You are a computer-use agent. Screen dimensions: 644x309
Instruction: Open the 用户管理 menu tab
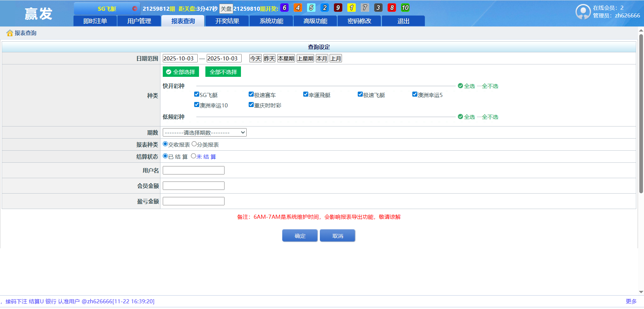pos(139,21)
